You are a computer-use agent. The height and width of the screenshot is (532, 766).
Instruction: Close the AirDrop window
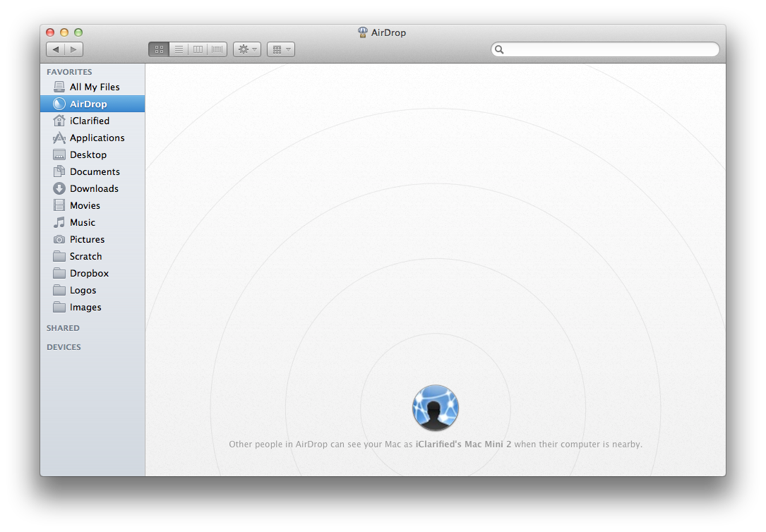point(50,32)
